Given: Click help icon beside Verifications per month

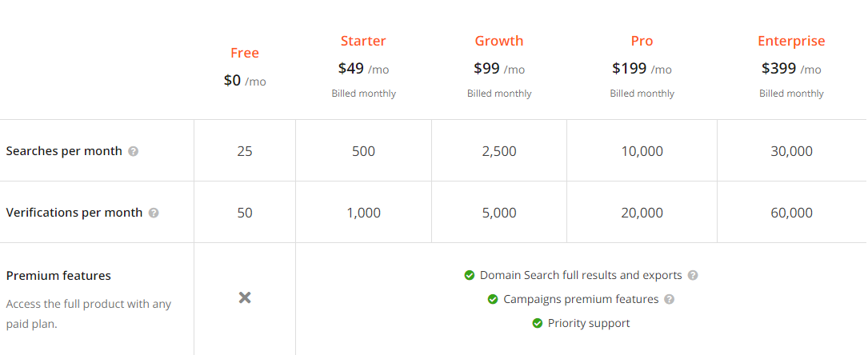Looking at the screenshot, I should (x=154, y=213).
